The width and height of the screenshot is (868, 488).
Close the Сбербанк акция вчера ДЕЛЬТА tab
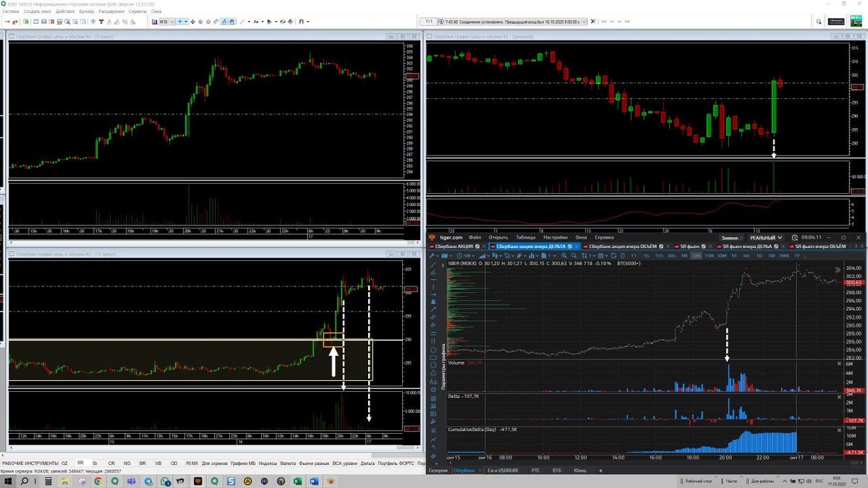coord(577,247)
